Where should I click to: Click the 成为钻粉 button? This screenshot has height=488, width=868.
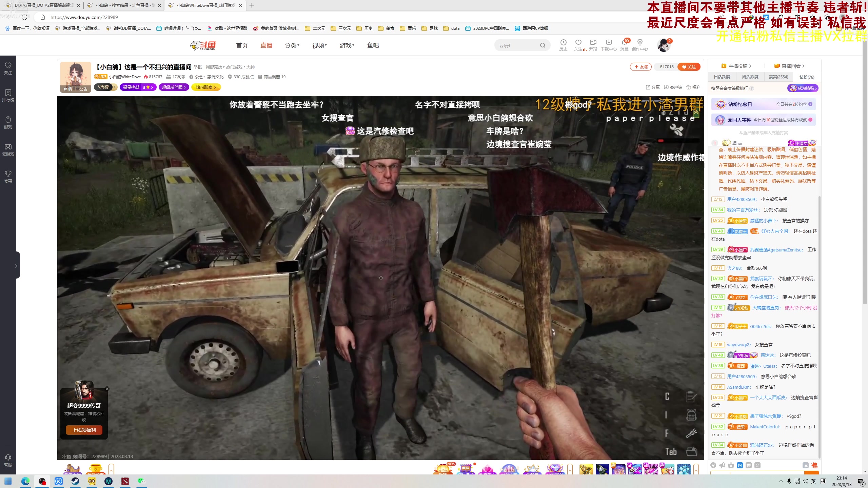[803, 88]
